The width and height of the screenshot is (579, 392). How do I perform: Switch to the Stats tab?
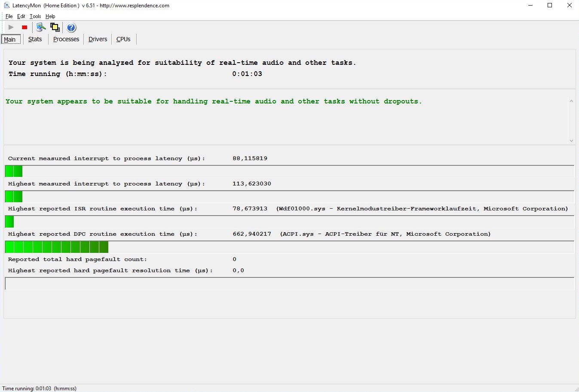point(35,39)
